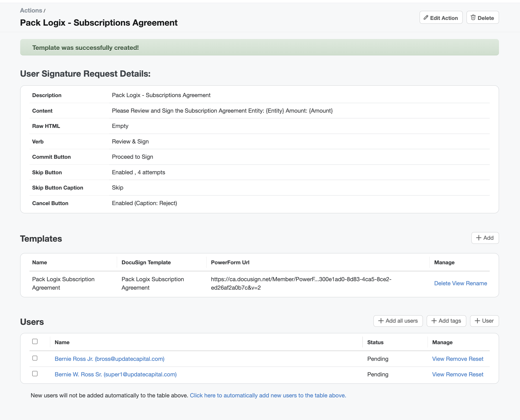Click the "Name" column header in the Templates table
The image size is (520, 420).
[40, 262]
